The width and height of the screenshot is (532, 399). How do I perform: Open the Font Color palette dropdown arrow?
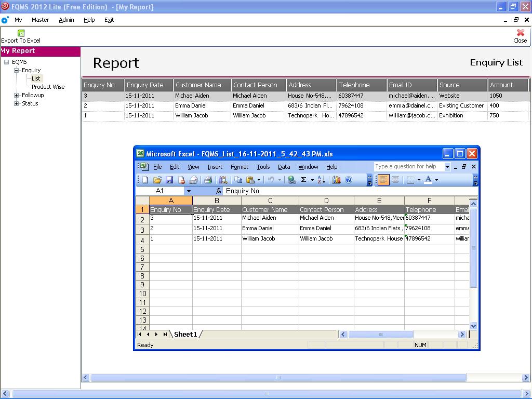[436, 180]
